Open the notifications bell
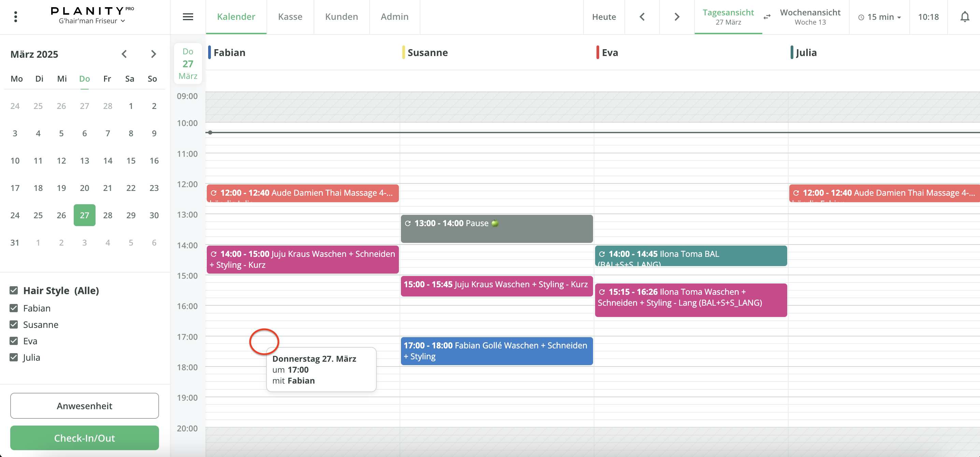This screenshot has width=980, height=457. (x=964, y=17)
